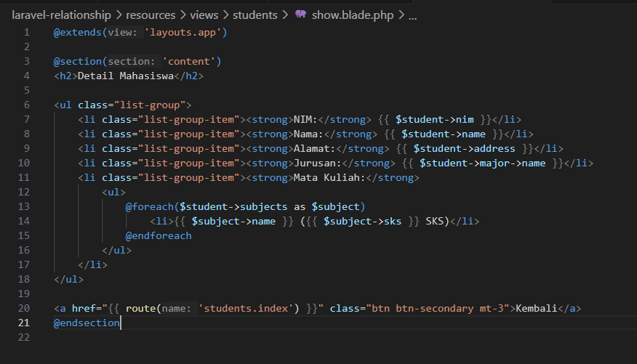This screenshot has height=364, width=637.
Task: Click the @endforeach directive
Action: point(159,235)
